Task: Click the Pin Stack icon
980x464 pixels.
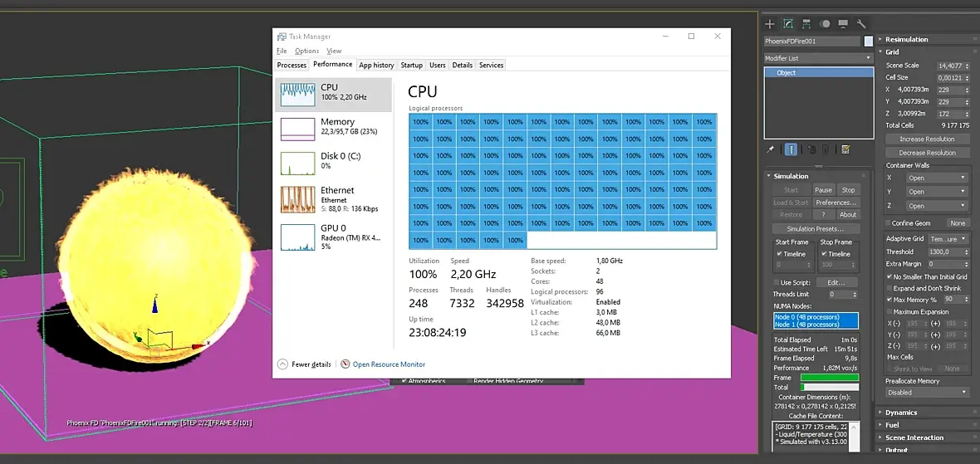Action: pos(771,149)
